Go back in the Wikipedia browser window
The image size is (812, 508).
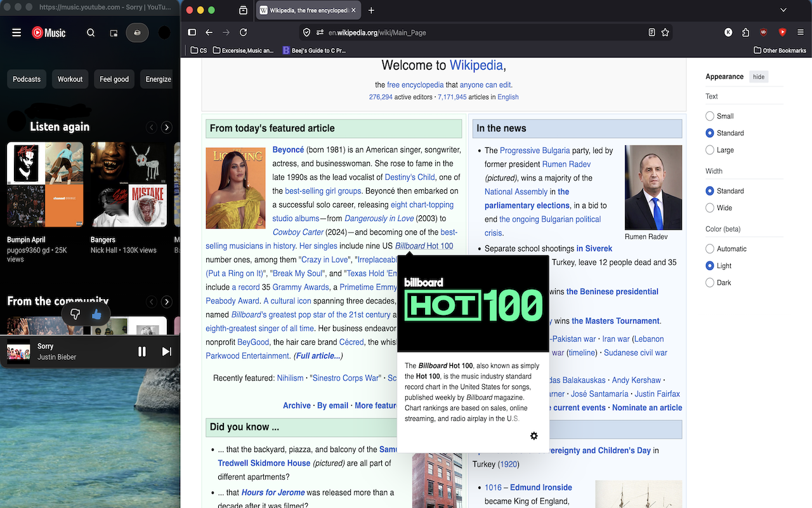209,32
